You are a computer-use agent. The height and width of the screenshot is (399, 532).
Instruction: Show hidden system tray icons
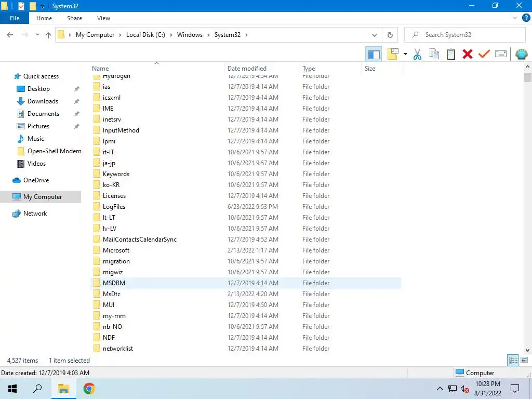point(440,389)
